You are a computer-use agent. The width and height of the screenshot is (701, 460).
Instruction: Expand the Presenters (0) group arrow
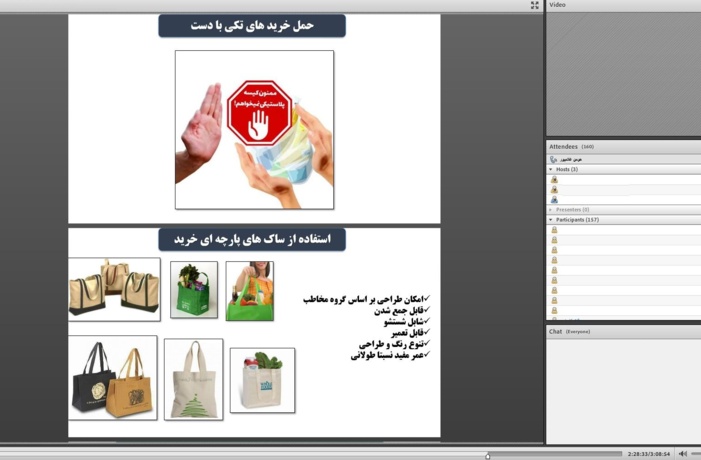pyautogui.click(x=551, y=210)
